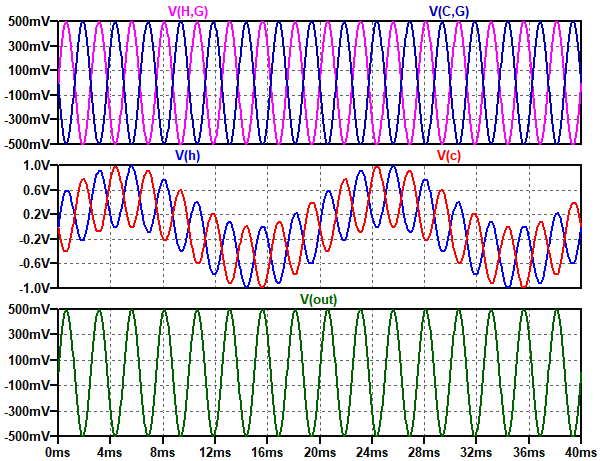Click the 4ms tick label on the time axis
600x461 pixels.
[110, 451]
